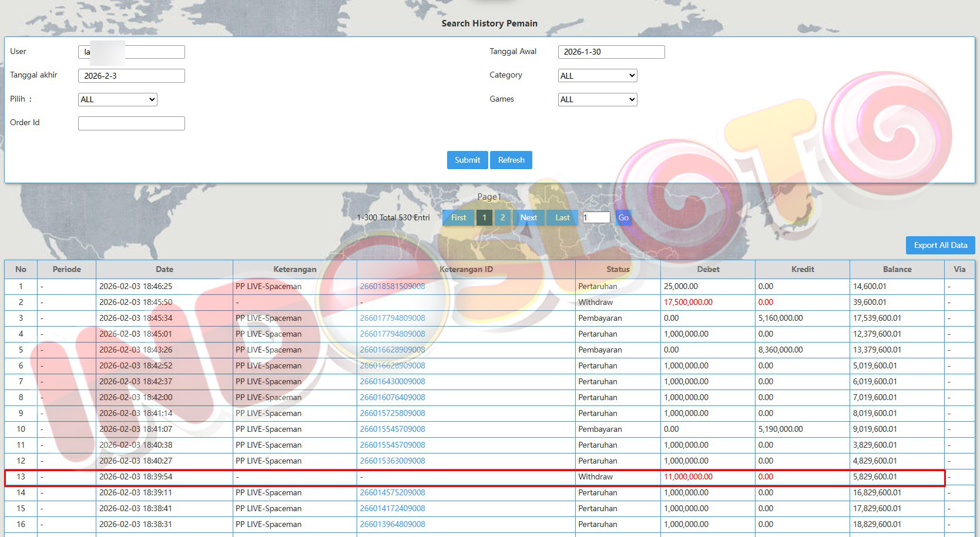Click the Submit button

(x=467, y=160)
